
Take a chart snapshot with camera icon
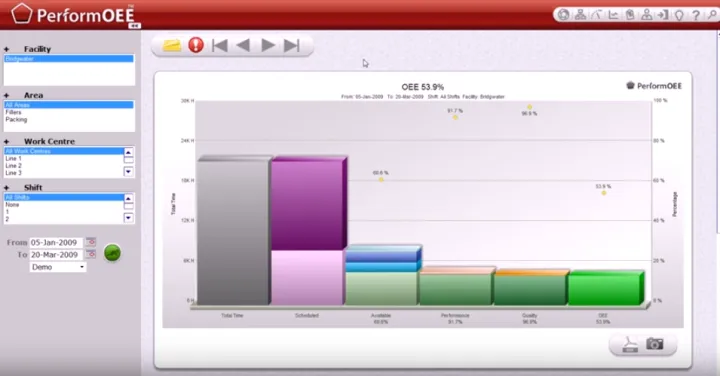(655, 343)
